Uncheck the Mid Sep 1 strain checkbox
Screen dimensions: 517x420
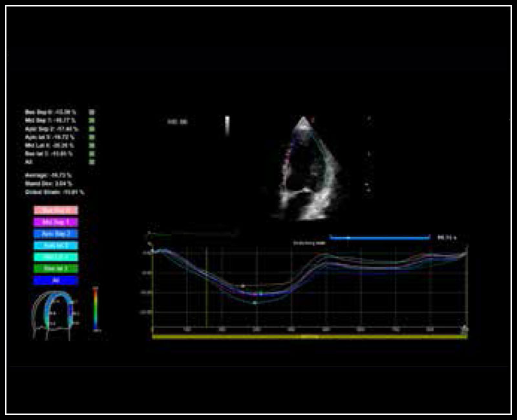92,121
